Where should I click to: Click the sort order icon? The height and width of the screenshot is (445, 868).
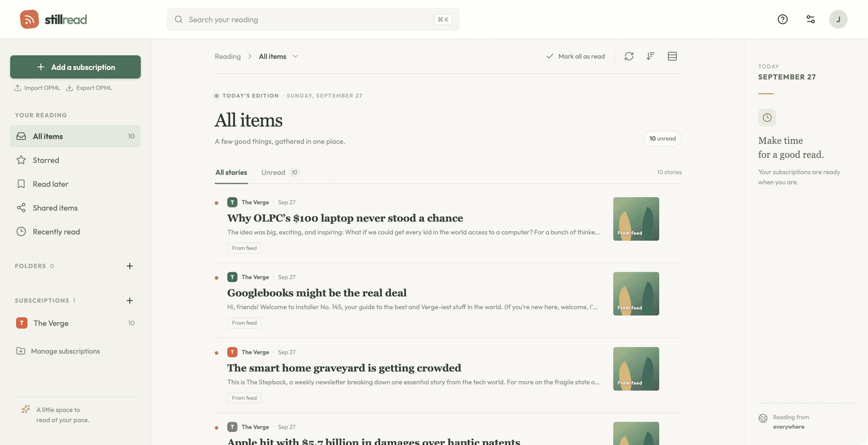650,56
